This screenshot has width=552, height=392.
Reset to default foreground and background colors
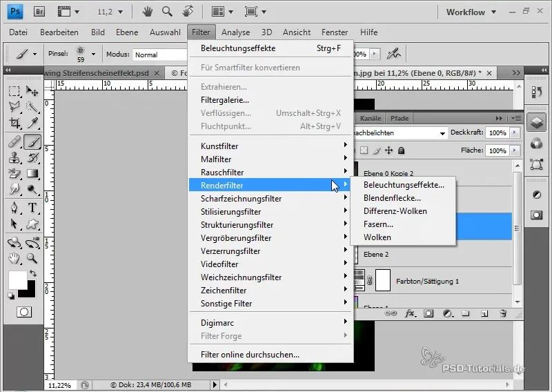pos(11,296)
